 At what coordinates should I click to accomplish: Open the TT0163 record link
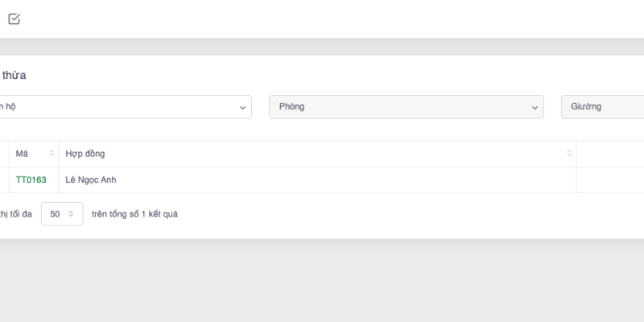click(31, 180)
